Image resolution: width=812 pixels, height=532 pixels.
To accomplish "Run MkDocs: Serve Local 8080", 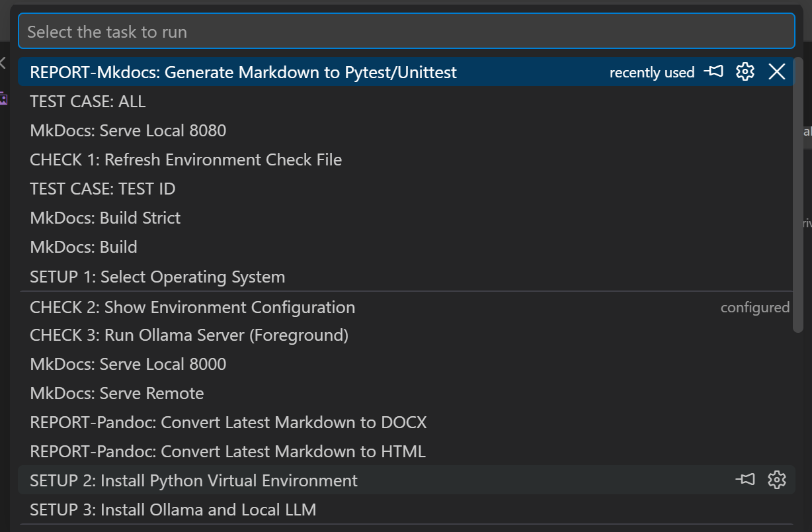I will [406, 130].
